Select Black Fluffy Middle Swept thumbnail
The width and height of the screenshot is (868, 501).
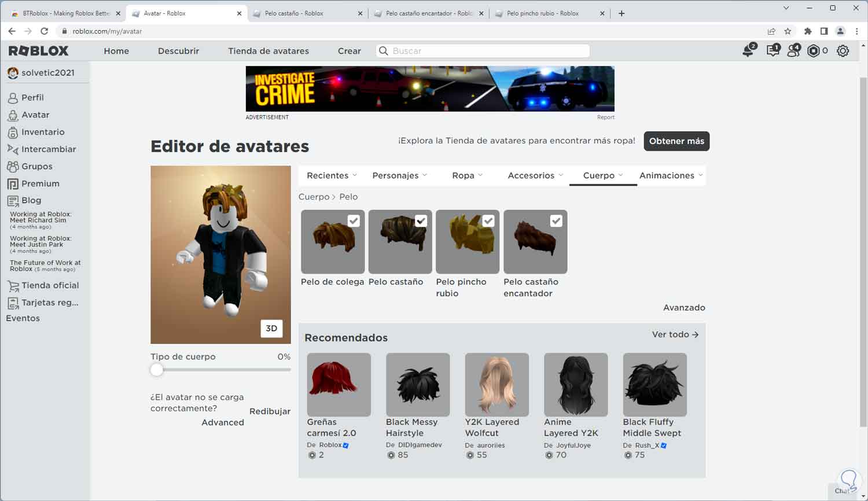point(654,385)
